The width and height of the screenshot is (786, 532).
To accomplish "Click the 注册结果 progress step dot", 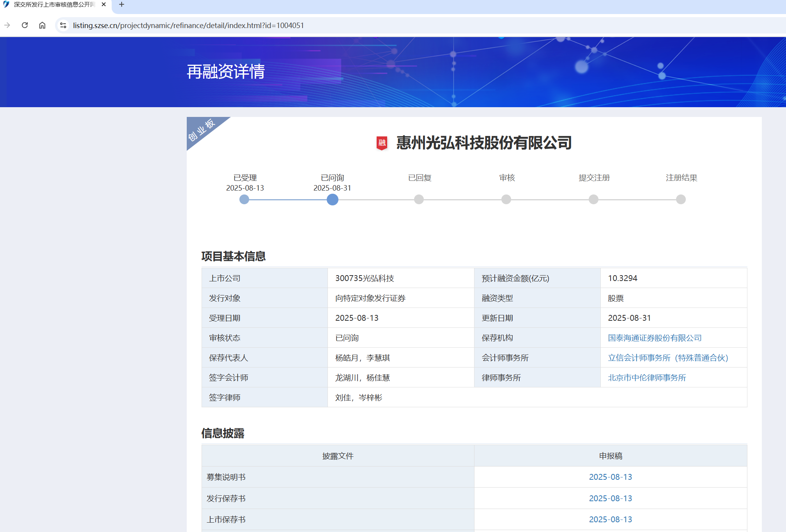I will pyautogui.click(x=681, y=200).
